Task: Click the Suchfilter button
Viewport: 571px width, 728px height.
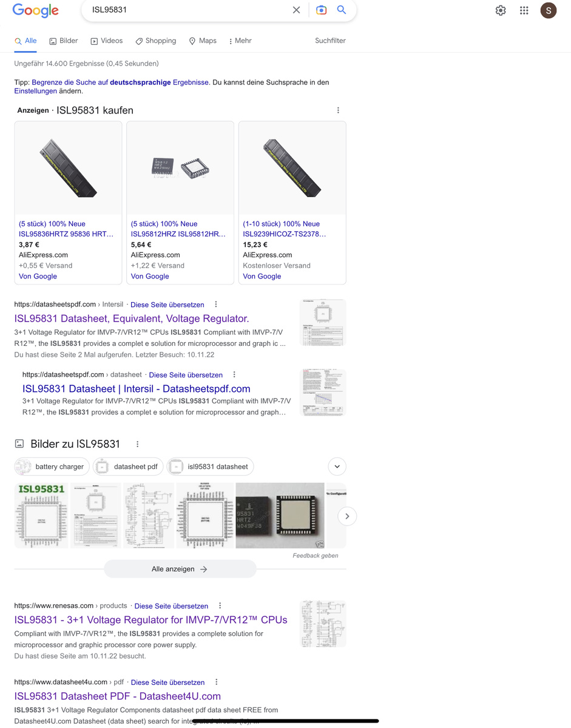Action: 330,41
